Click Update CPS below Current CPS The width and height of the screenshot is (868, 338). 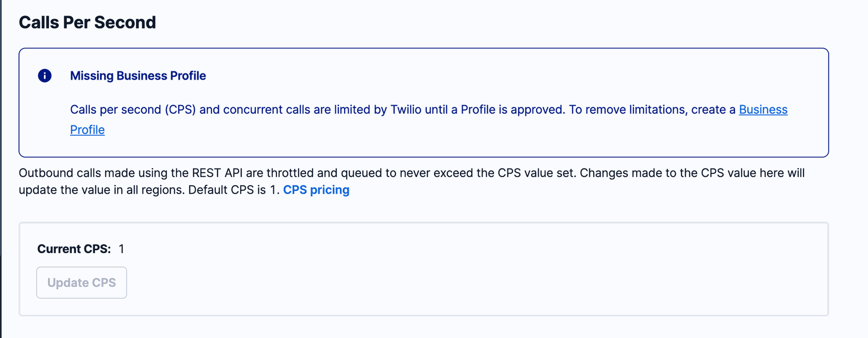coord(81,282)
